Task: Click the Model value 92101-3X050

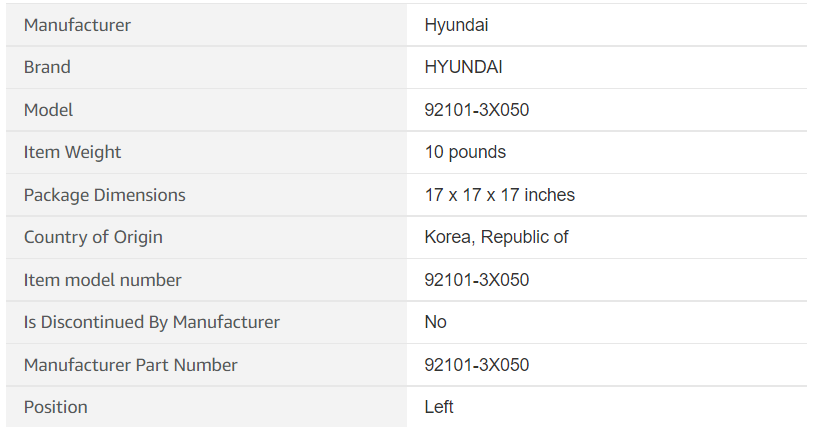Action: pyautogui.click(x=476, y=110)
